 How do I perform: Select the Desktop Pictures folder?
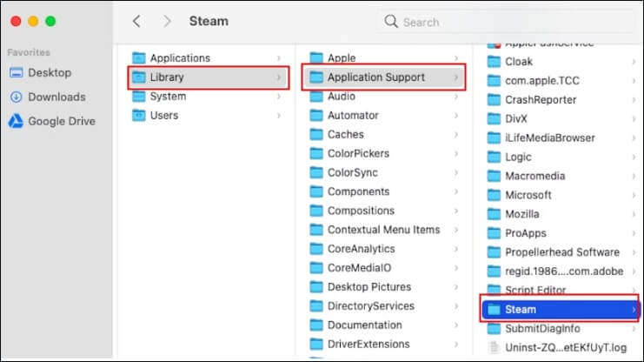tap(370, 287)
